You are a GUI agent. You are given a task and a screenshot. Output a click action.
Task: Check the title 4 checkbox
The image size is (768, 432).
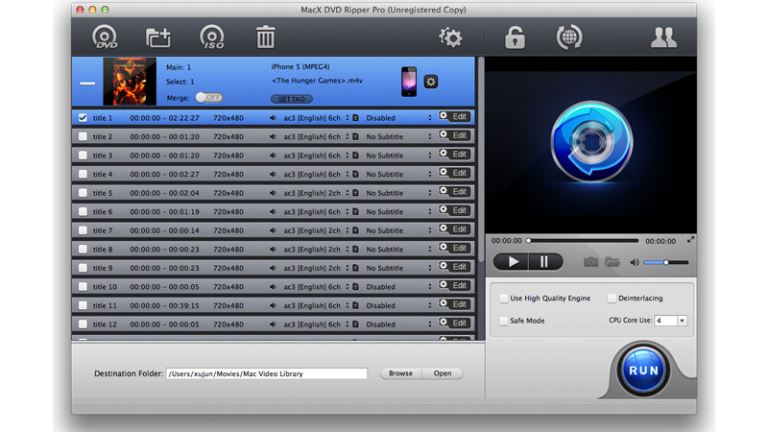pyautogui.click(x=83, y=174)
